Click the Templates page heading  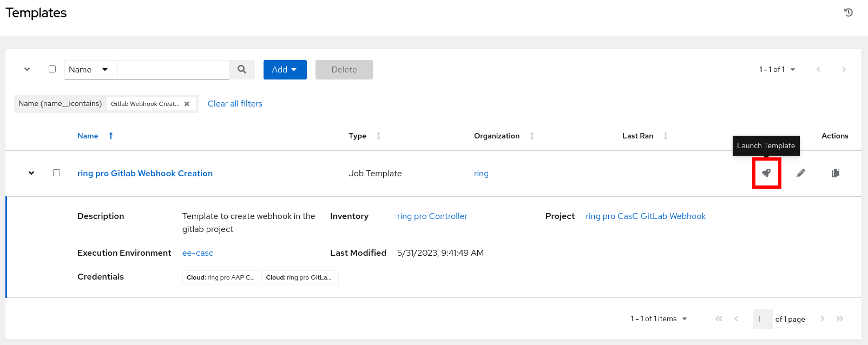(x=36, y=13)
